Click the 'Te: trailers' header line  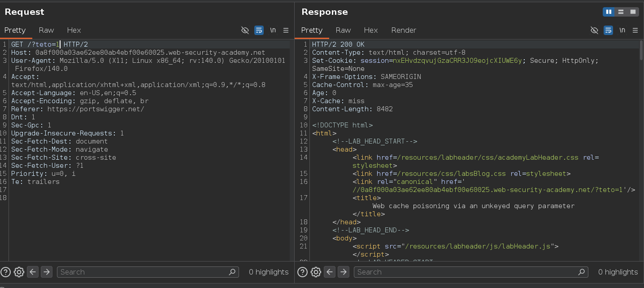tap(35, 182)
